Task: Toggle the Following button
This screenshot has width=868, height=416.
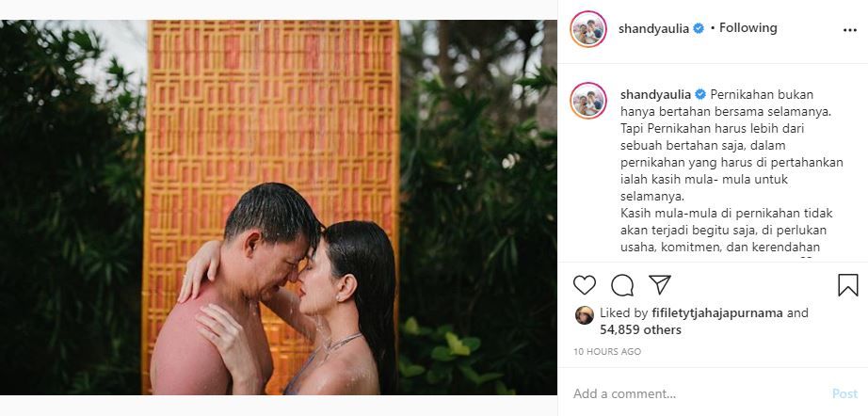Action: pos(748,28)
